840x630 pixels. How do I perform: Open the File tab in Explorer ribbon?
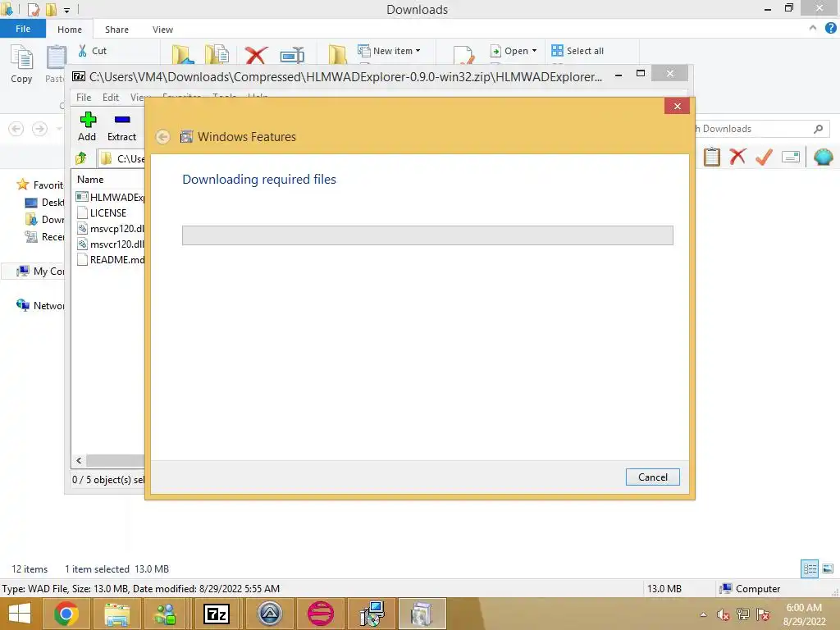click(x=23, y=29)
